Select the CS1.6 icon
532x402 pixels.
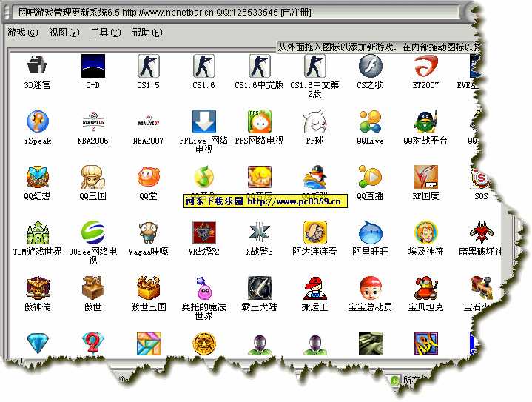(204, 66)
